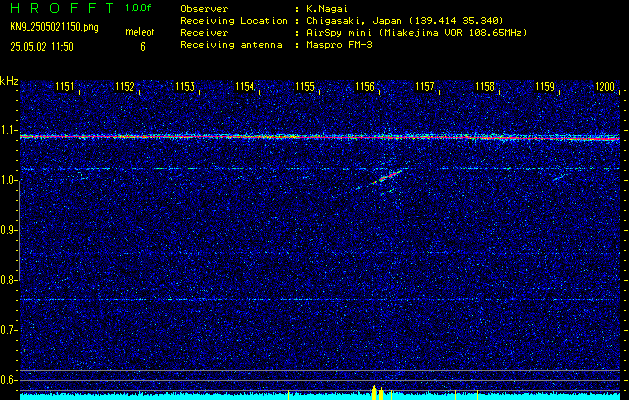Click the HROFFT title text
The image size is (629, 400).
coord(63,8)
